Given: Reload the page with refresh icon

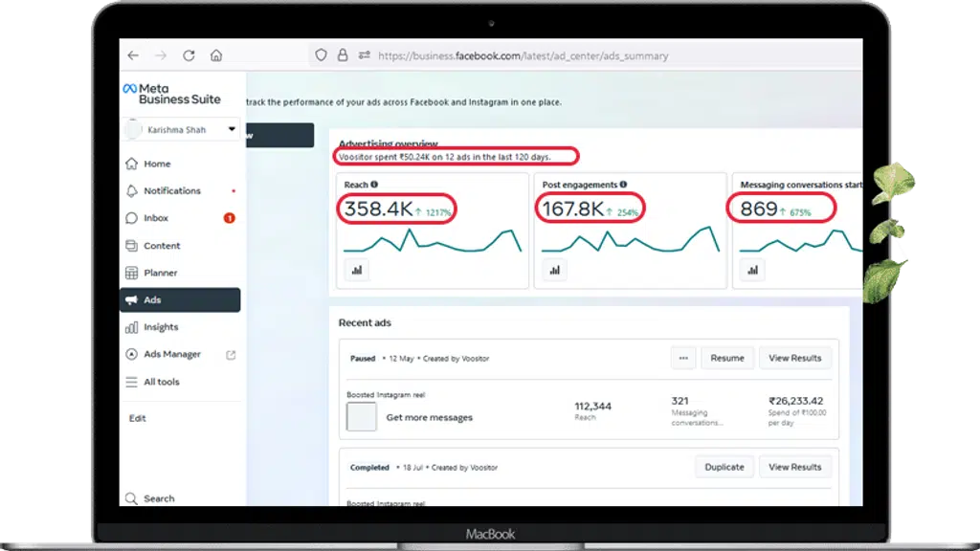Looking at the screenshot, I should [189, 55].
